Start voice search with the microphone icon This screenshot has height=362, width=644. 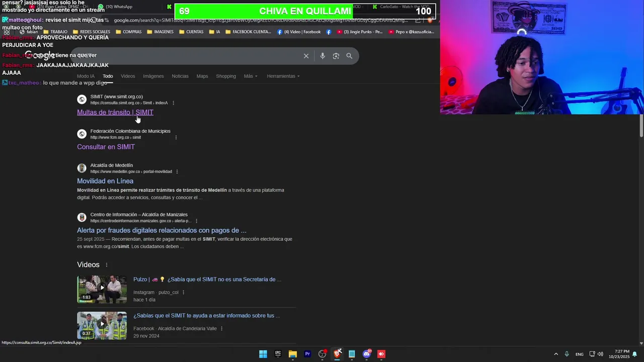click(323, 56)
